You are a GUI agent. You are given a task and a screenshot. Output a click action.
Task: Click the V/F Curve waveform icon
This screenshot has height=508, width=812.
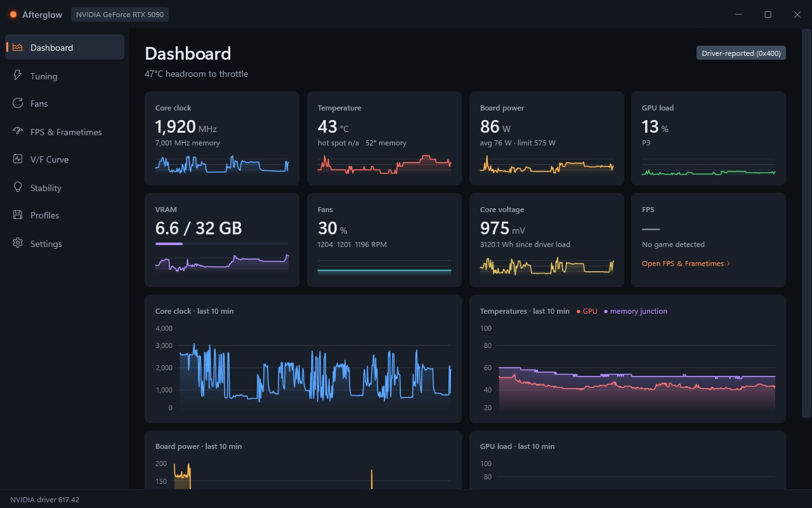click(x=18, y=159)
